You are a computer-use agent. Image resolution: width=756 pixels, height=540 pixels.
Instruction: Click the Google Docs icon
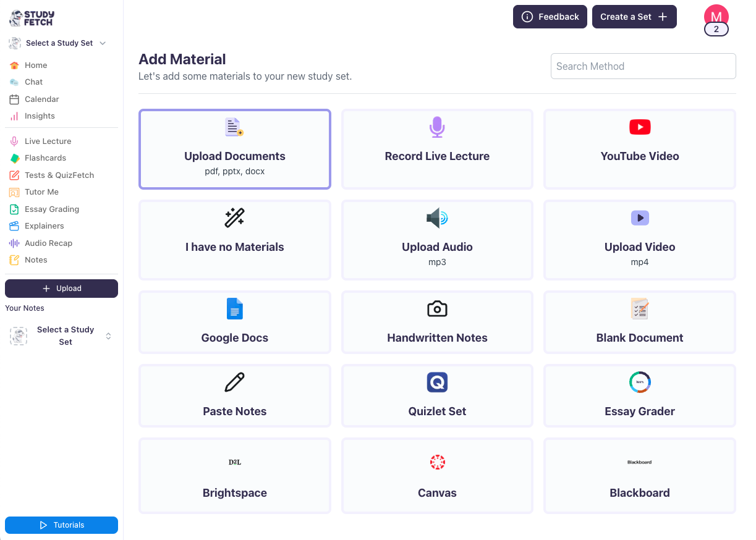click(235, 309)
